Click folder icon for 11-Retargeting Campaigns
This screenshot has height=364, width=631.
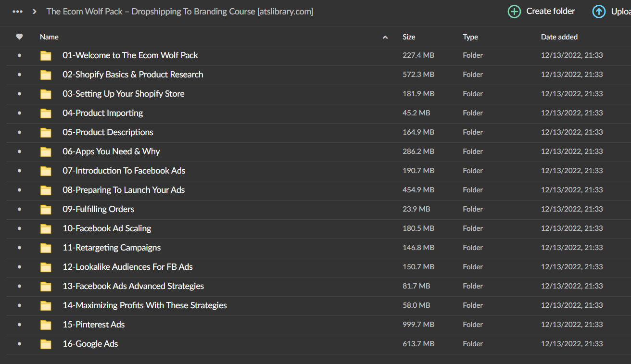pyautogui.click(x=46, y=248)
